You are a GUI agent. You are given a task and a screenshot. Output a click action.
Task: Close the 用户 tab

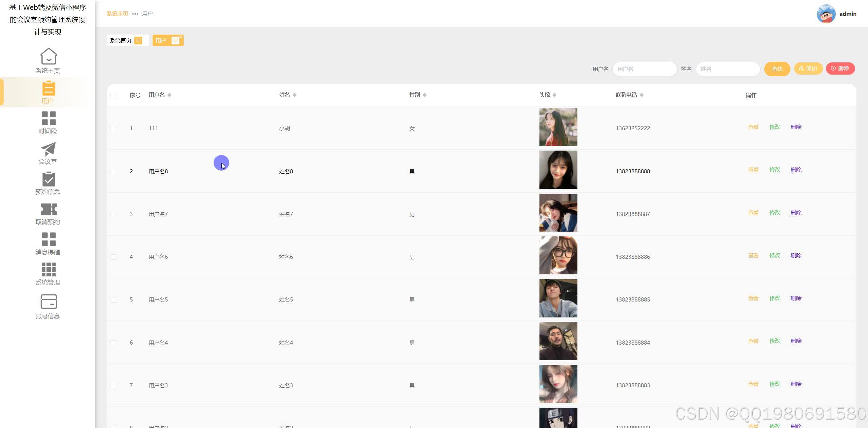tap(181, 37)
